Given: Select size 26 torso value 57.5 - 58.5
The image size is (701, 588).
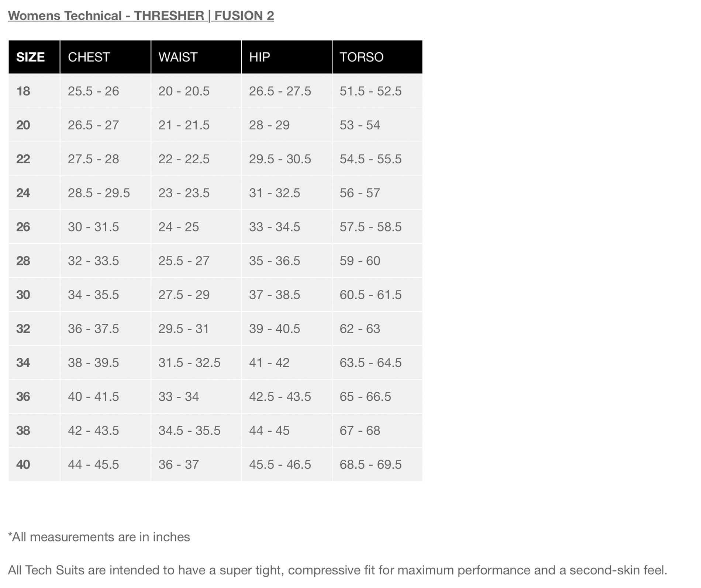Looking at the screenshot, I should pos(371,227).
